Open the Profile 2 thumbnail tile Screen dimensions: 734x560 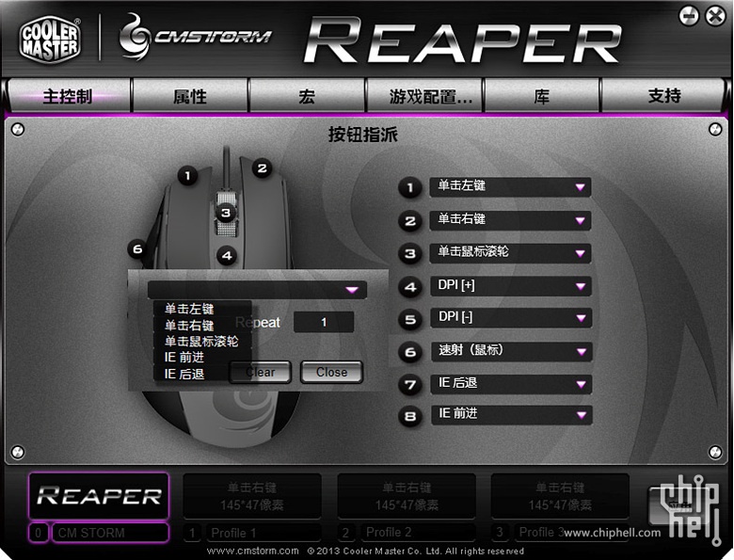click(x=407, y=496)
